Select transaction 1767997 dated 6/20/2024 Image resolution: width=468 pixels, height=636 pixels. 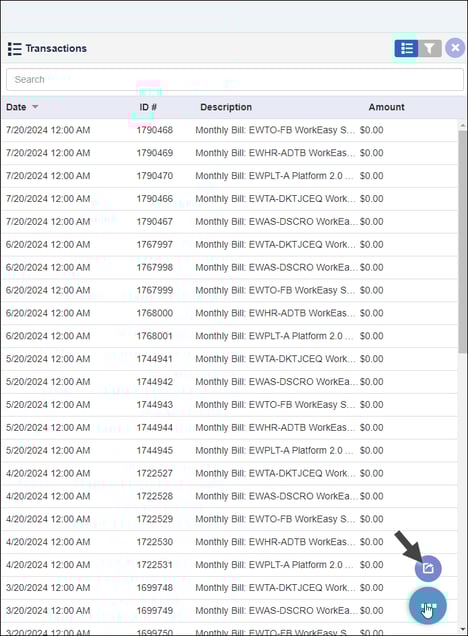pyautogui.click(x=229, y=245)
